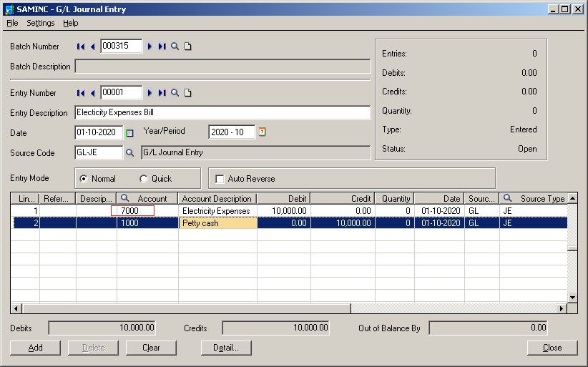Open the Source Code finder
Viewport: 588px width, 367px height.
coord(129,152)
